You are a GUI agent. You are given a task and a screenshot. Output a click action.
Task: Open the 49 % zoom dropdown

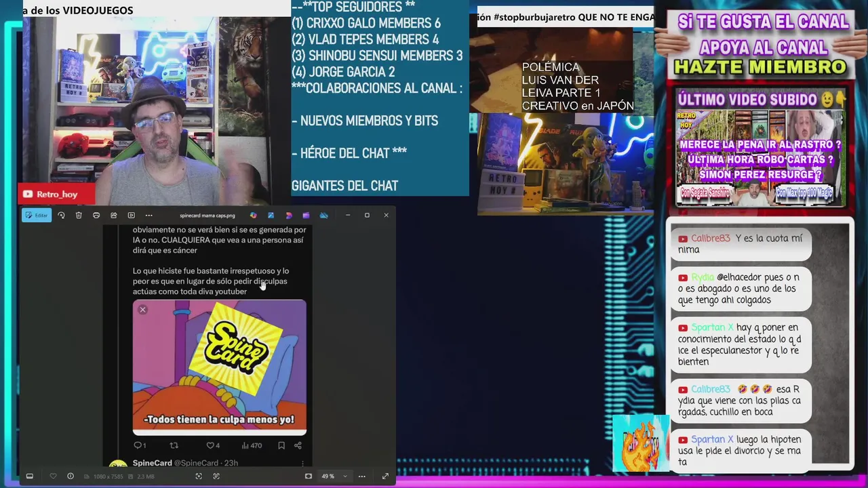click(334, 476)
